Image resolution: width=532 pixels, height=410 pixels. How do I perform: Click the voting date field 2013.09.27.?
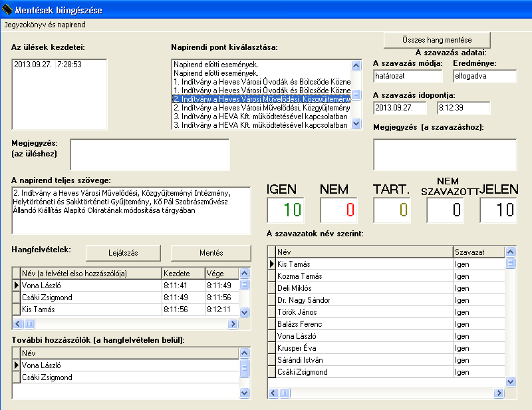point(400,108)
